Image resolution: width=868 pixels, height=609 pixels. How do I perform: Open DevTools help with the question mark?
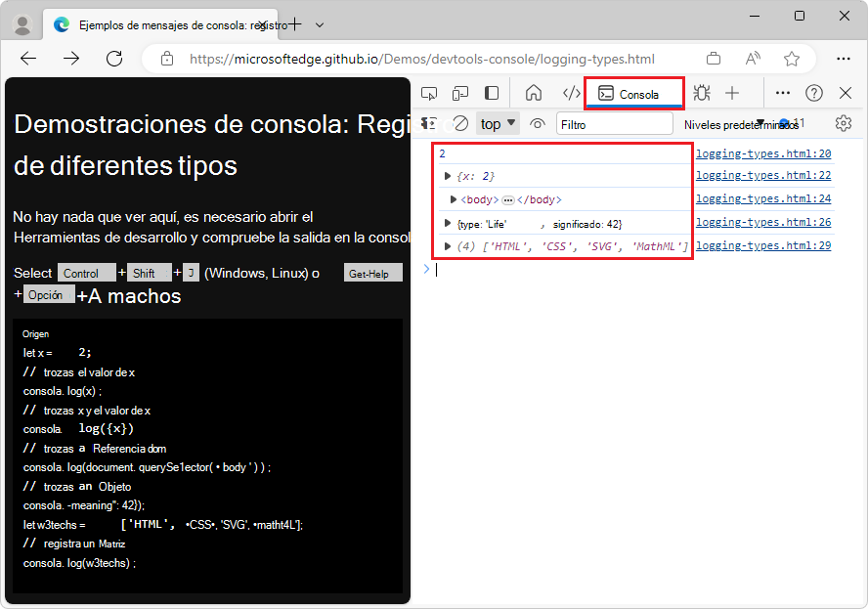pyautogui.click(x=813, y=93)
